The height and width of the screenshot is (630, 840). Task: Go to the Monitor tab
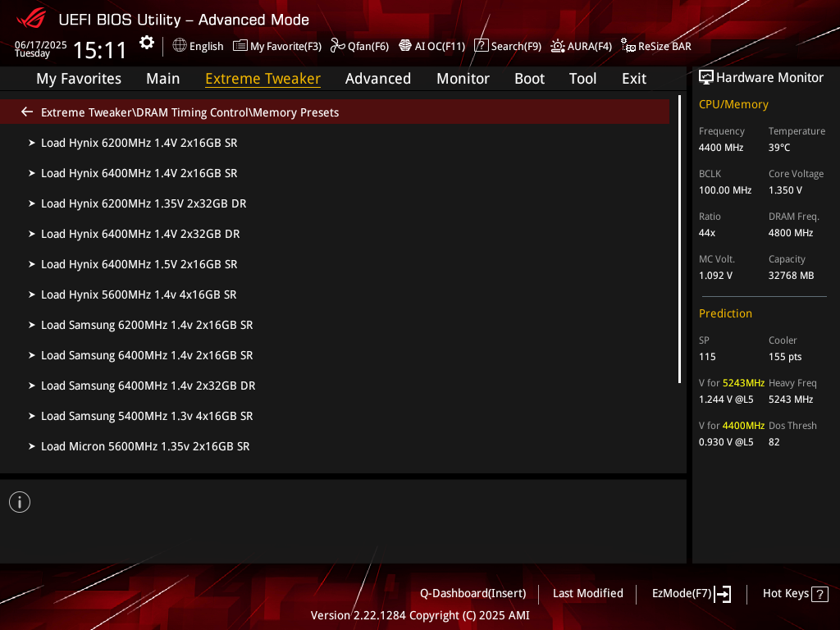point(463,79)
